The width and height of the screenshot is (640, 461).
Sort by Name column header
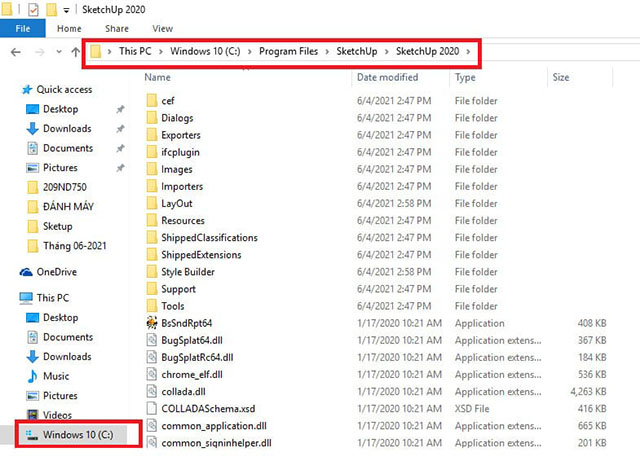pyautogui.click(x=158, y=77)
